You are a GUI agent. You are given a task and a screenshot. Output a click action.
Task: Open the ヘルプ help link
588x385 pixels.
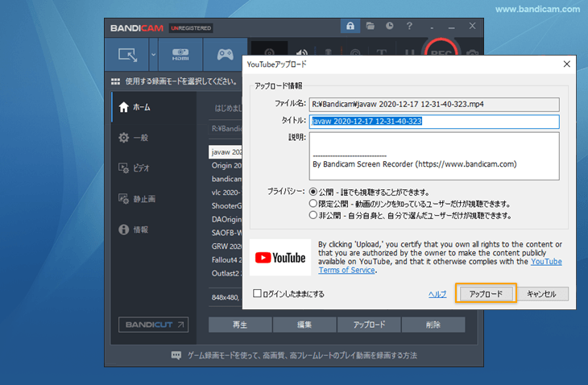click(437, 294)
